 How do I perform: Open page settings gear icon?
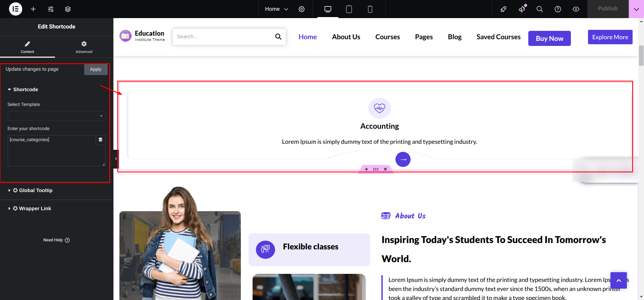302,9
